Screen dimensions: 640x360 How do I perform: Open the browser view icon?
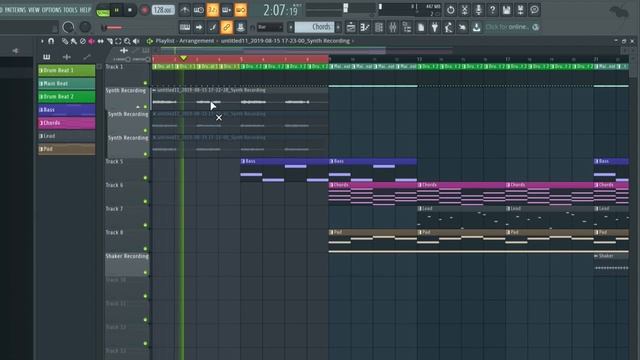click(x=407, y=27)
